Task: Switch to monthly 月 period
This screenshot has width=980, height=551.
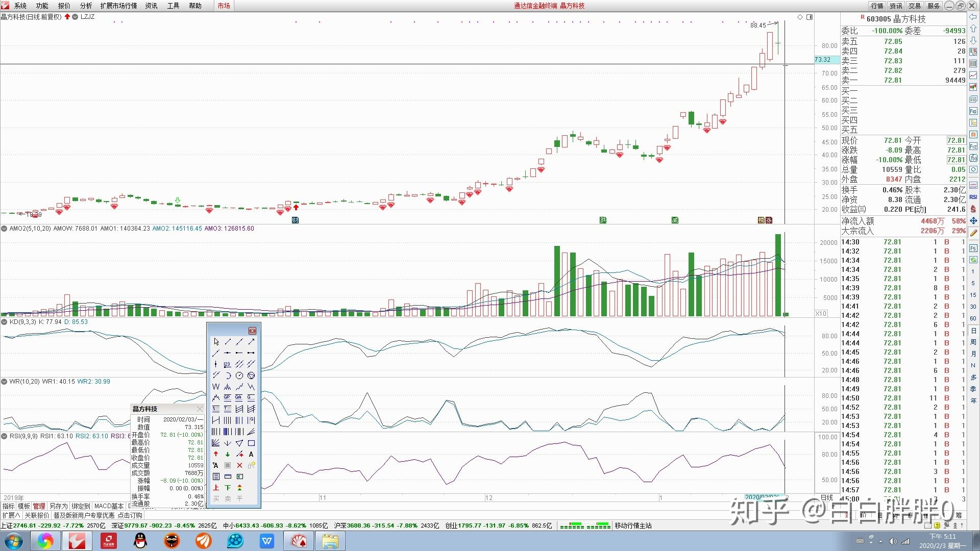Action: coord(973,354)
